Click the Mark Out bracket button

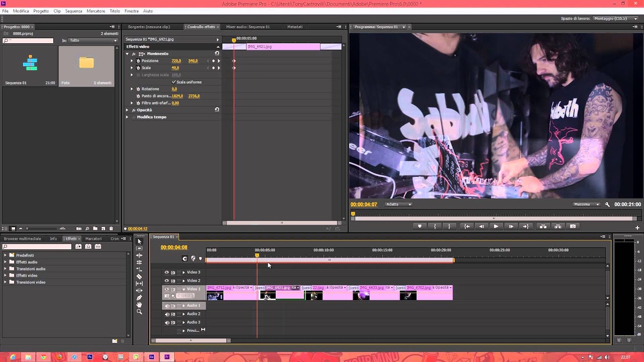pyautogui.click(x=449, y=226)
